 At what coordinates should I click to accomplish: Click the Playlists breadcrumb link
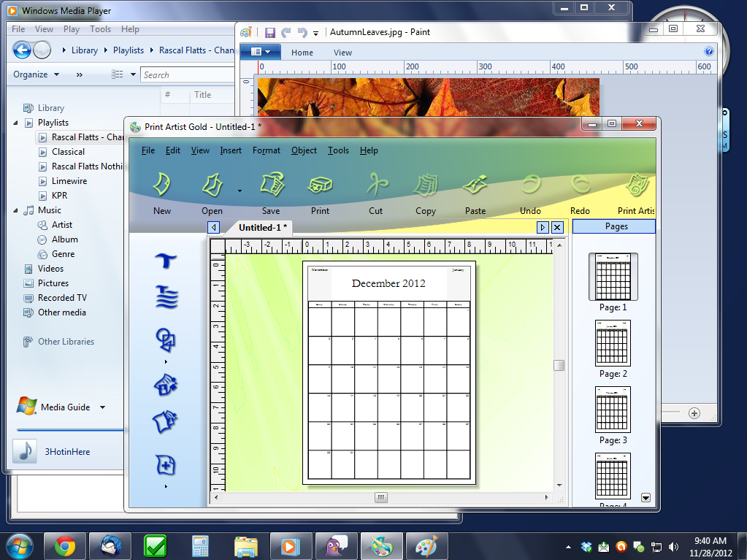tap(129, 50)
